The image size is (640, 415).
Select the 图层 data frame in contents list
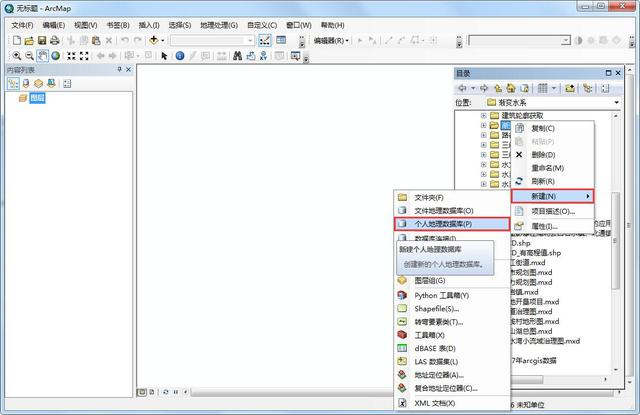pos(37,98)
